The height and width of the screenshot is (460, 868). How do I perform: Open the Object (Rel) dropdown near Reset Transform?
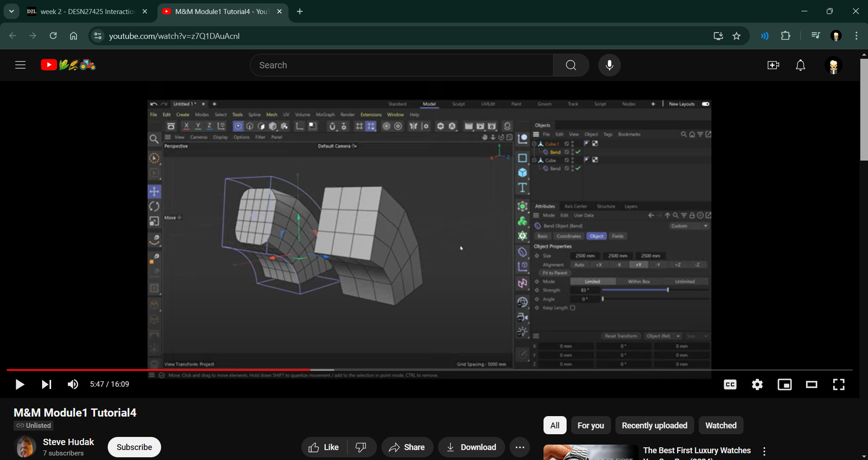663,336
